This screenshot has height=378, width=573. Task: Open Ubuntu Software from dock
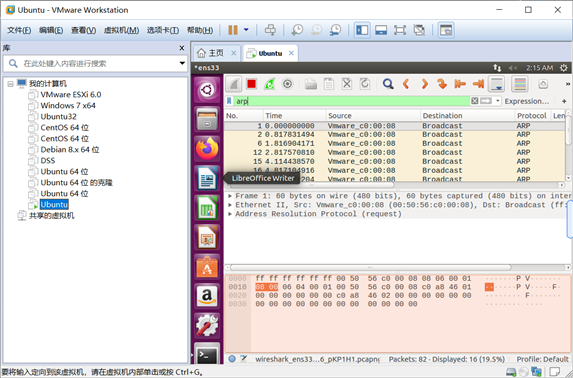[207, 267]
